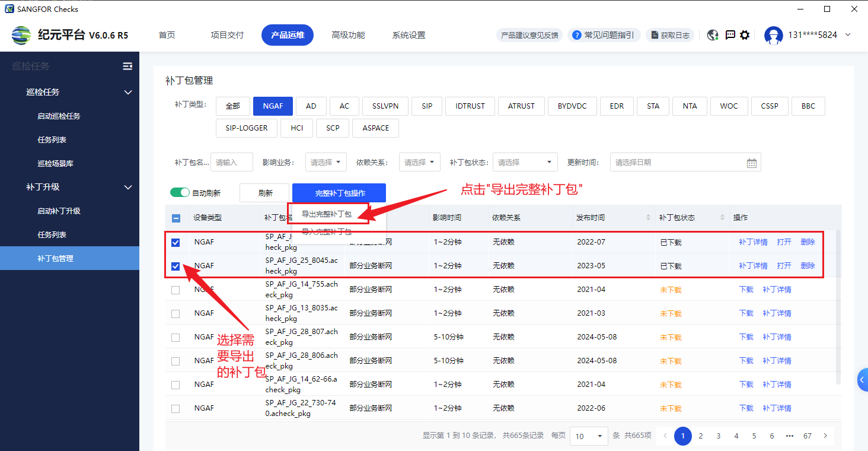Switch to the 高级功能 top tab

pyautogui.click(x=348, y=35)
